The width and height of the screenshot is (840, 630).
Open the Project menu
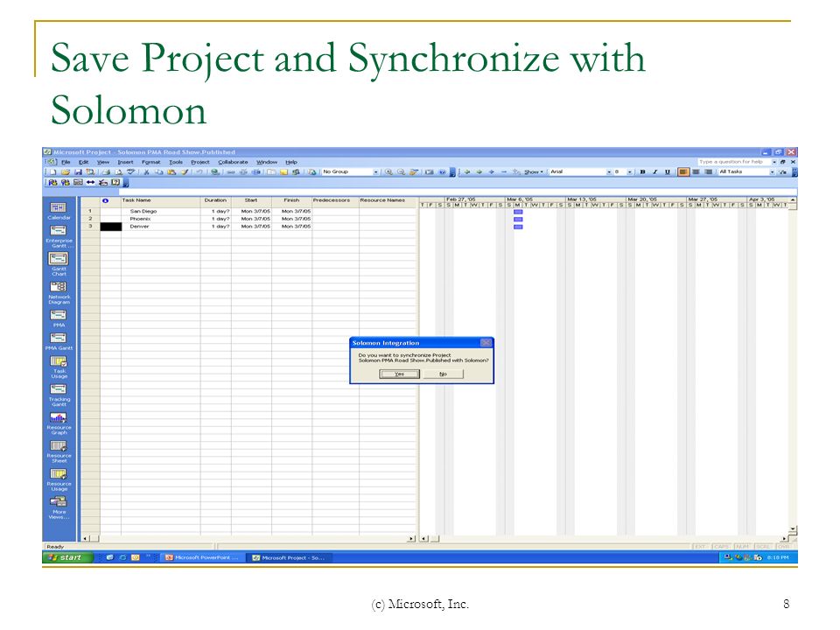(200, 162)
